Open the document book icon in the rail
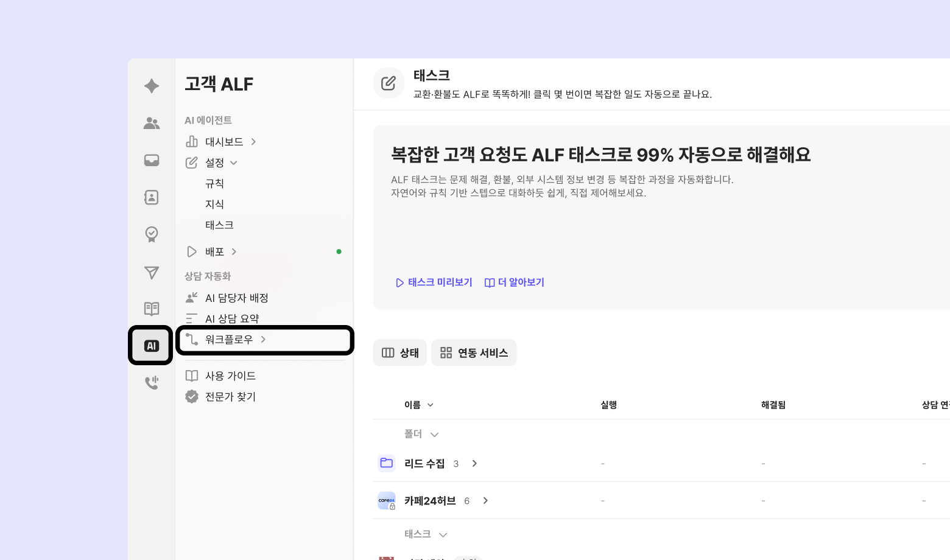Screen dimensions: 950x560 [152, 309]
